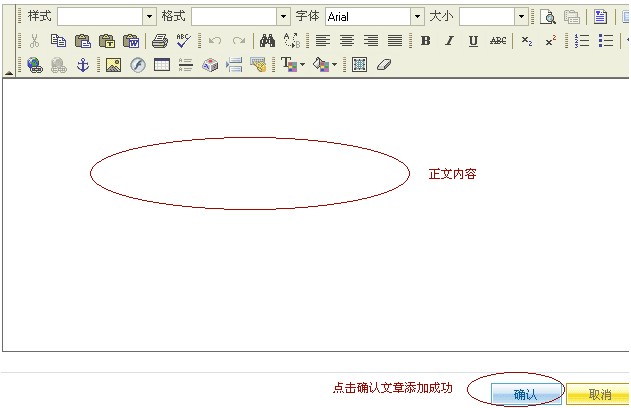631x408 pixels.
Task: Open the 字体 Arial font dropdown
Action: (x=417, y=17)
